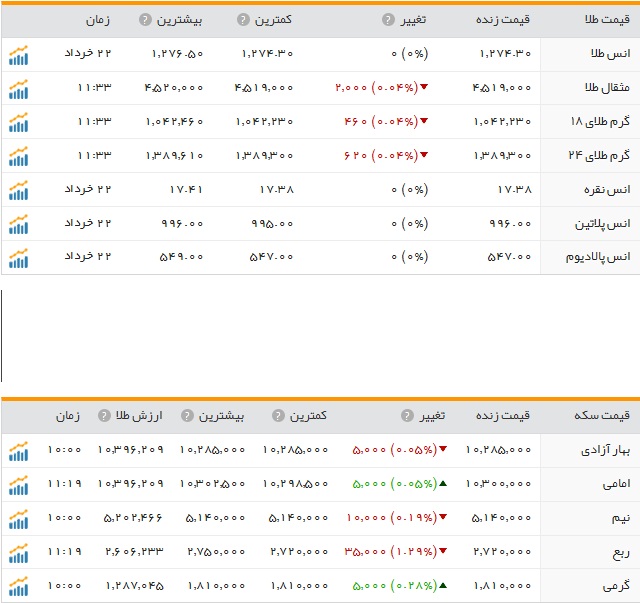
Task: Click help icon beside ارزش طلا header
Action: (104, 416)
